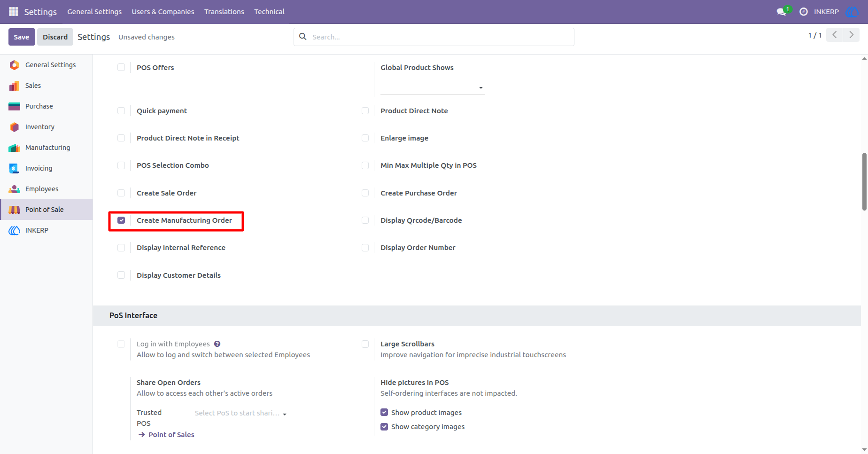Select Employees icon in sidebar
Screen dimensions: 868x454
pos(15,189)
